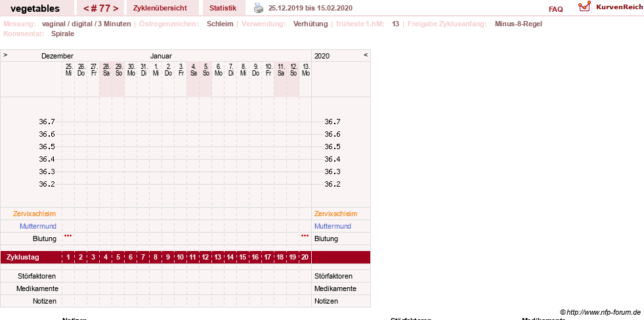This screenshot has width=644, height=320.
Task: Click the Minus-8-Regel value
Action: [519, 24]
